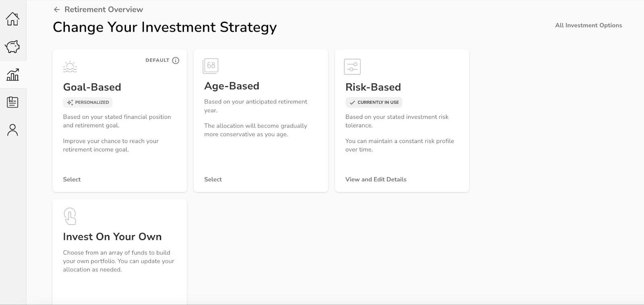Click the CURRENTLY IN USE badge
This screenshot has height=305, width=644.
pyautogui.click(x=374, y=102)
